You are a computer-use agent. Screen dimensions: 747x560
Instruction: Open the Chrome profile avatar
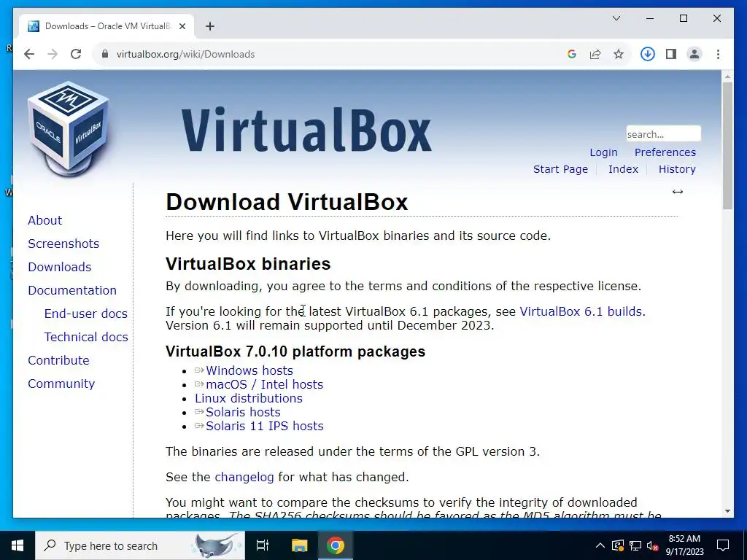[x=694, y=54]
